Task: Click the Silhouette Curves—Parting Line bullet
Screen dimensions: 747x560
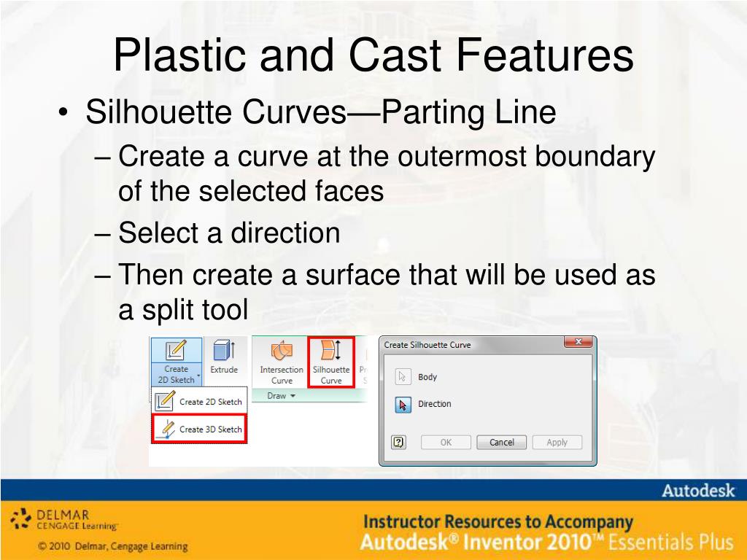Action: [321, 112]
